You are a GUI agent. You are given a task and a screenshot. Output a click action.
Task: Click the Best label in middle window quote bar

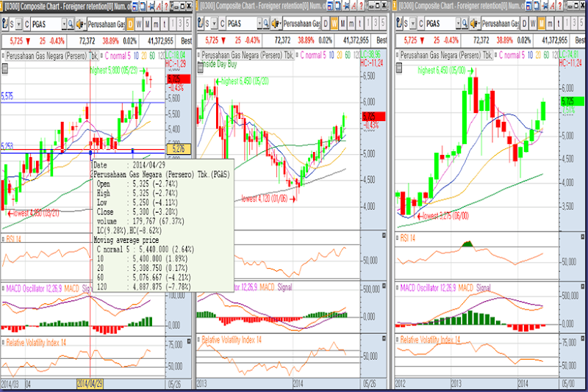pyautogui.click(x=381, y=40)
